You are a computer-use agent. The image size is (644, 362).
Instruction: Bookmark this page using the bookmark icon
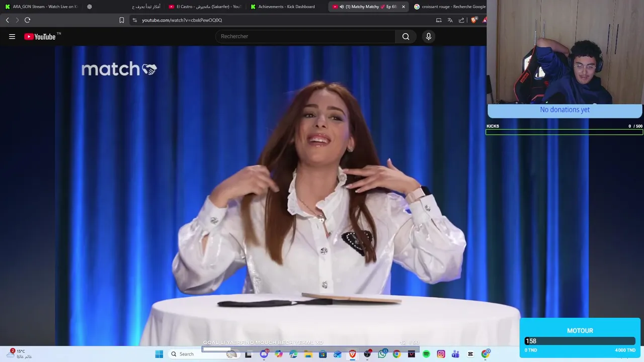(x=122, y=20)
